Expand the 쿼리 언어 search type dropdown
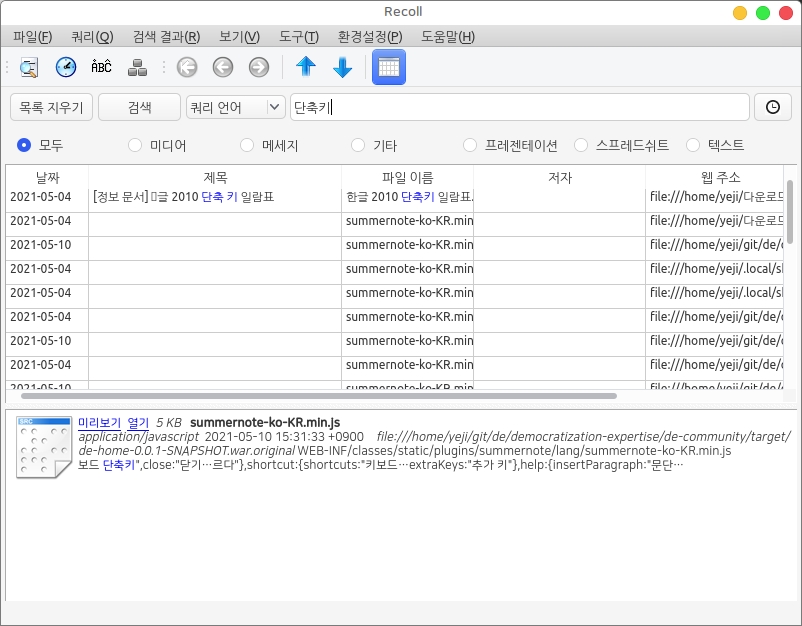This screenshot has width=802, height=626. (x=236, y=107)
